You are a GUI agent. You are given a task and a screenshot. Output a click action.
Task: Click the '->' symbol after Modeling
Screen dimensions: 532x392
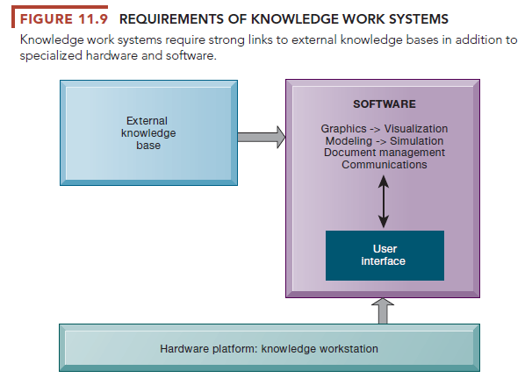[x=379, y=141]
